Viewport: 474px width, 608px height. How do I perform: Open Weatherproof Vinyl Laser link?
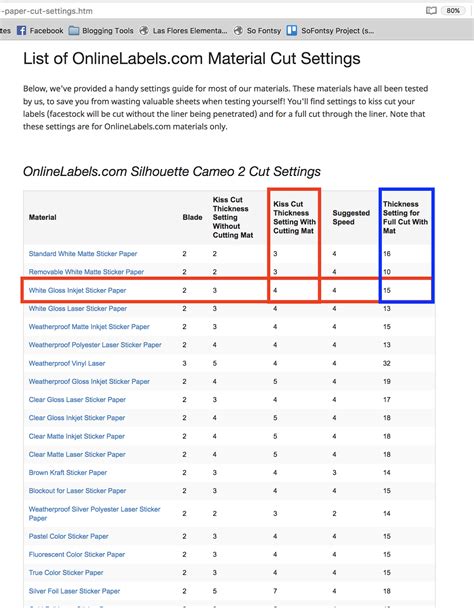coord(67,363)
